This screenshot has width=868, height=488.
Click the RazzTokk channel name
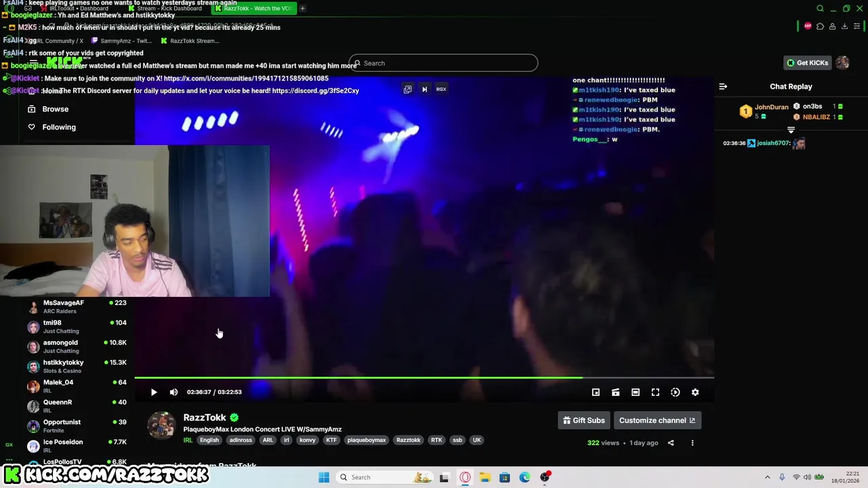pyautogui.click(x=204, y=418)
